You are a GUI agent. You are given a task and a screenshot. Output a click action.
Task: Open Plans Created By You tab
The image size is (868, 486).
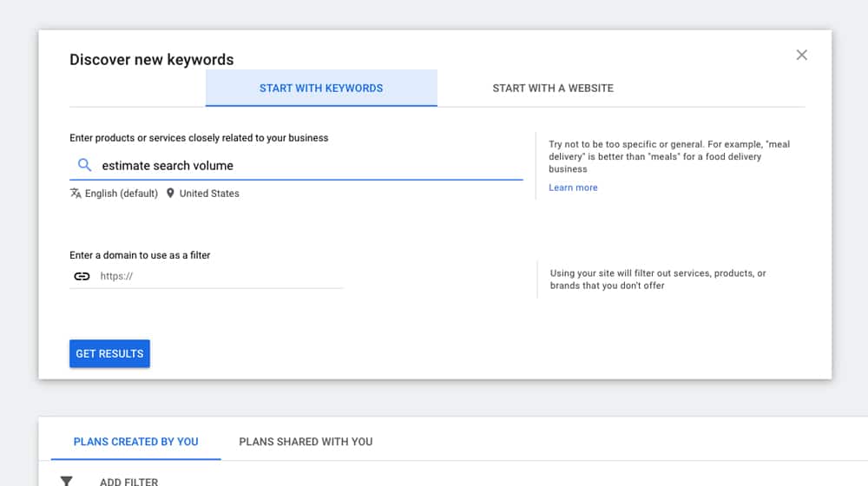pos(136,442)
